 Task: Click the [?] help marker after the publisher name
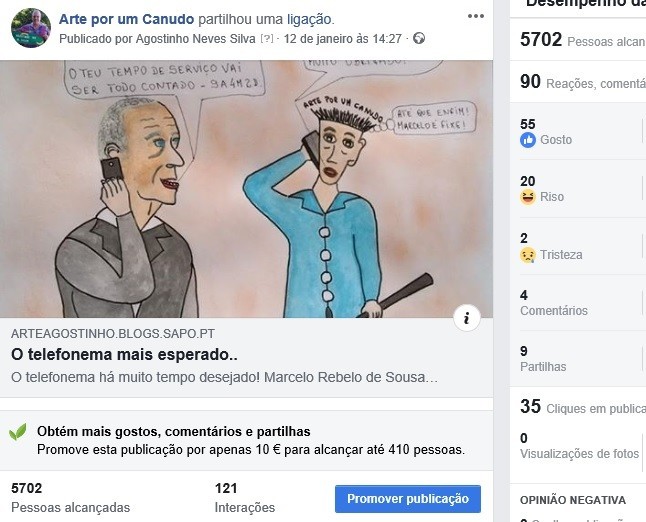(x=267, y=39)
